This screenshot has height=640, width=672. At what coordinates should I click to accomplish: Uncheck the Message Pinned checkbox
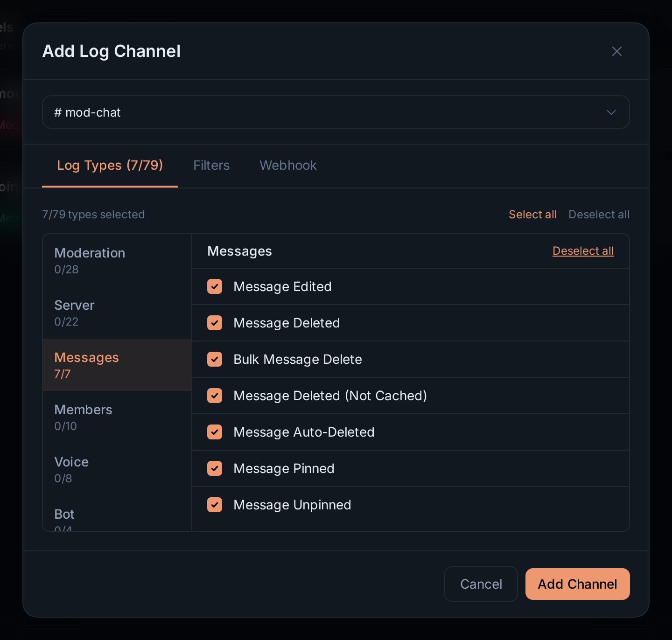pyautogui.click(x=215, y=468)
